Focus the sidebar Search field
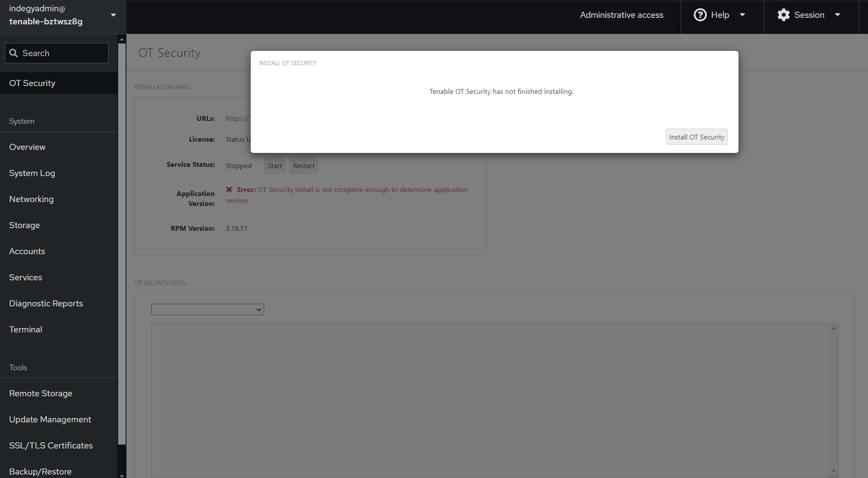 (56, 53)
